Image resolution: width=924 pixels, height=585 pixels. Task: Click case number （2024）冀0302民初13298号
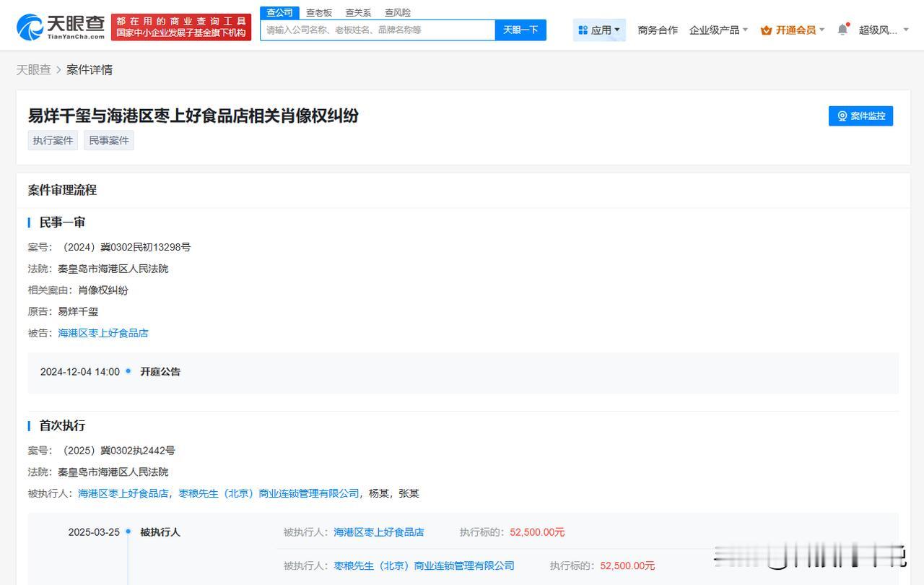coord(124,247)
